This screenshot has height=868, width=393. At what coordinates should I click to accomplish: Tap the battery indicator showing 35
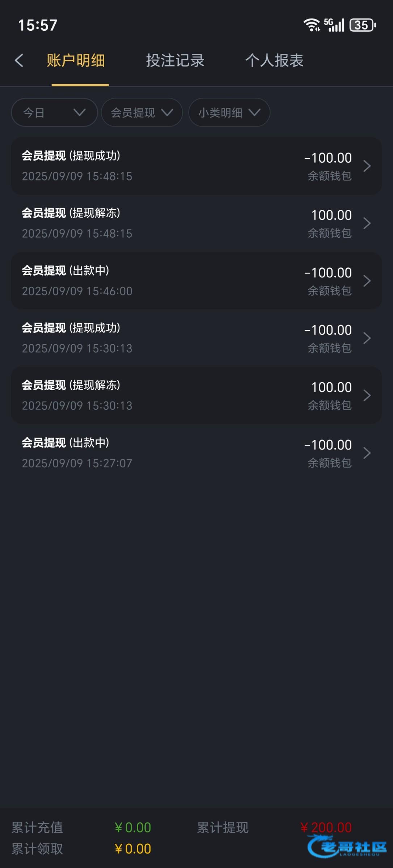363,25
